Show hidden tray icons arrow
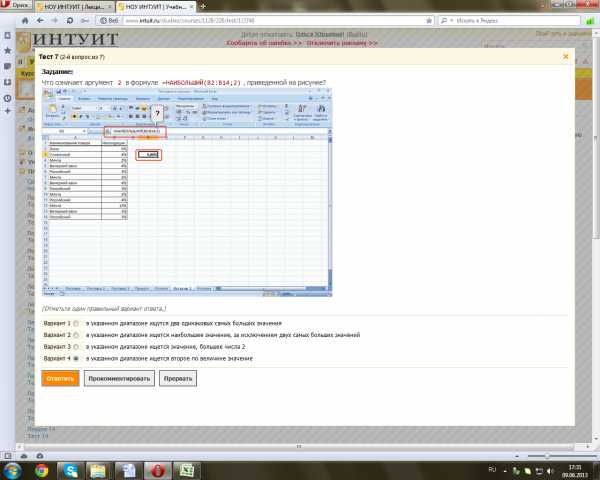This screenshot has height=480, width=600. (505, 471)
